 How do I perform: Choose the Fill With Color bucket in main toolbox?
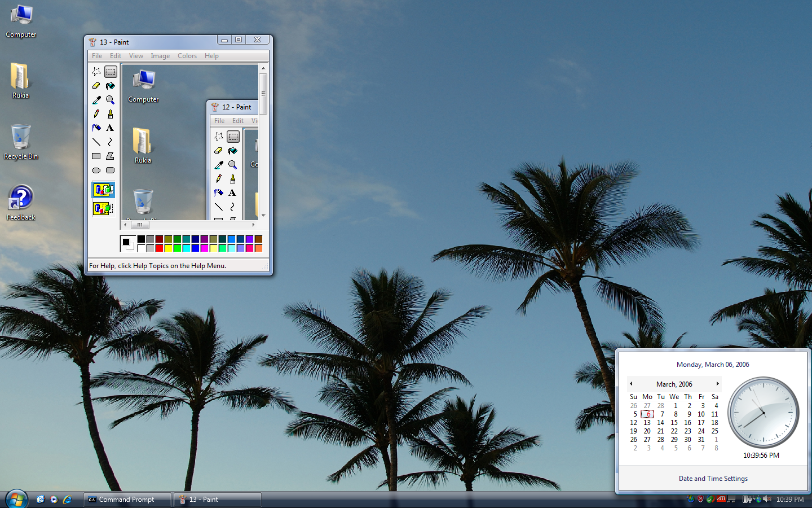(x=111, y=86)
